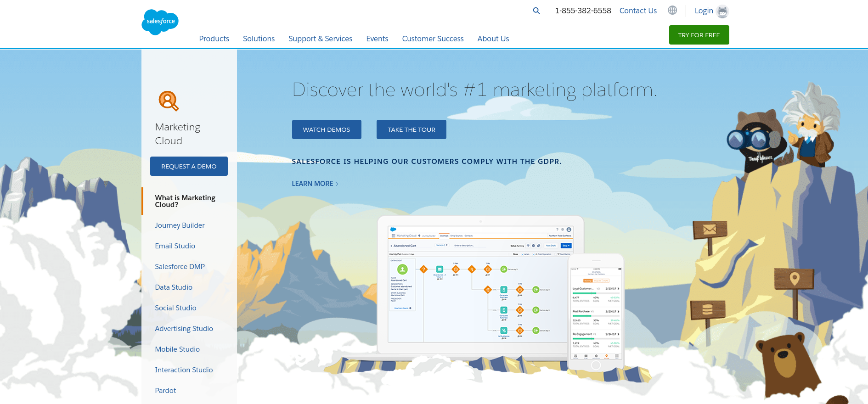
Task: Open the Customer Success menu
Action: pos(433,39)
